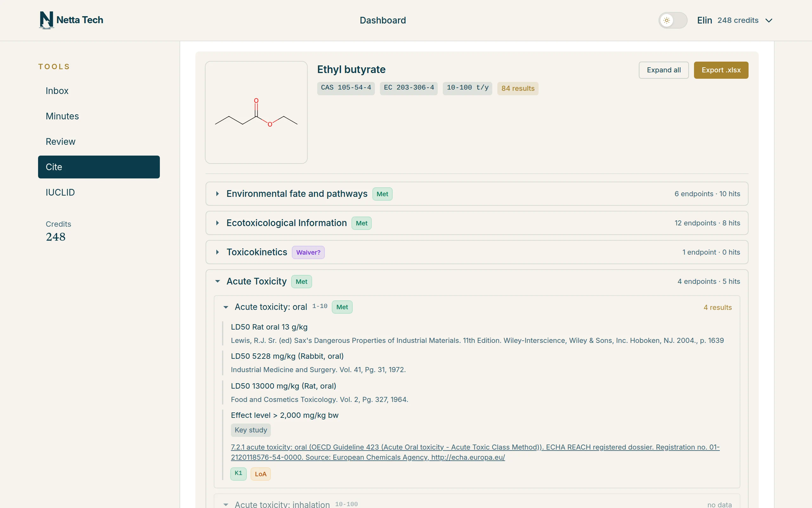812x508 pixels.
Task: Click the 84 results badge
Action: 517,88
